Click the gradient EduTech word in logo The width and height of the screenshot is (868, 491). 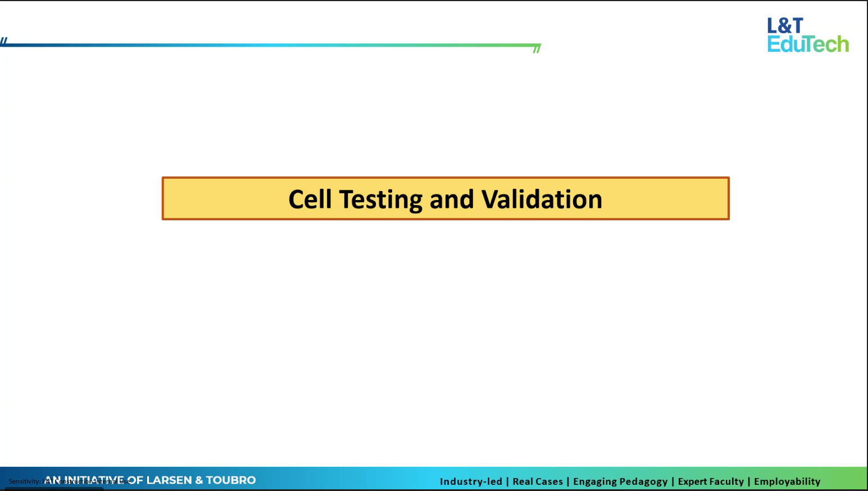click(x=807, y=44)
